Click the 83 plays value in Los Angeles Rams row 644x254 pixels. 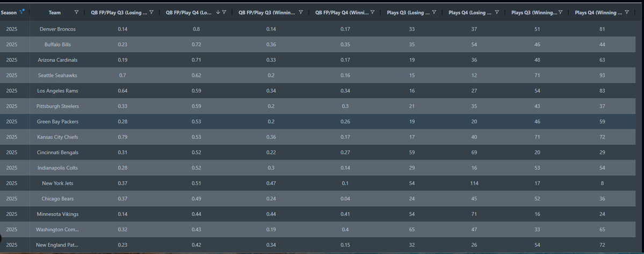602,91
